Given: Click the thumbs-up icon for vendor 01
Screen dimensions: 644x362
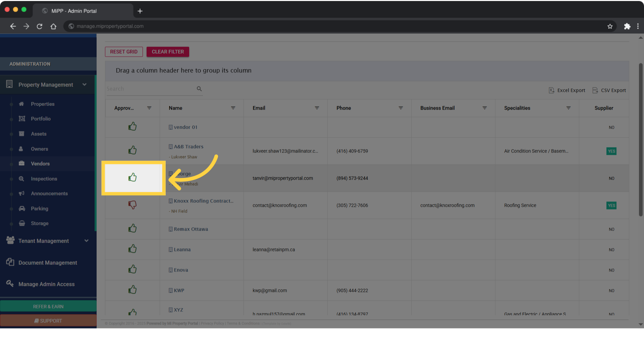Looking at the screenshot, I should 132,126.
